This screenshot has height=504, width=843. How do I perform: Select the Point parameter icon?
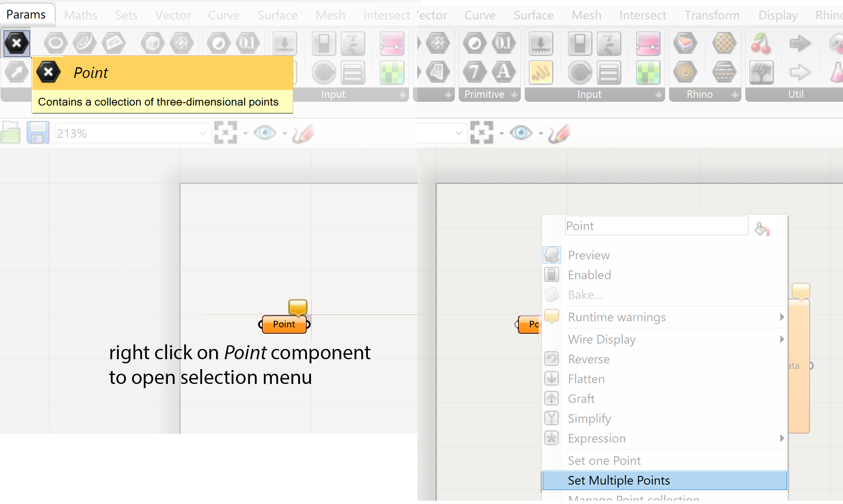pos(17,43)
